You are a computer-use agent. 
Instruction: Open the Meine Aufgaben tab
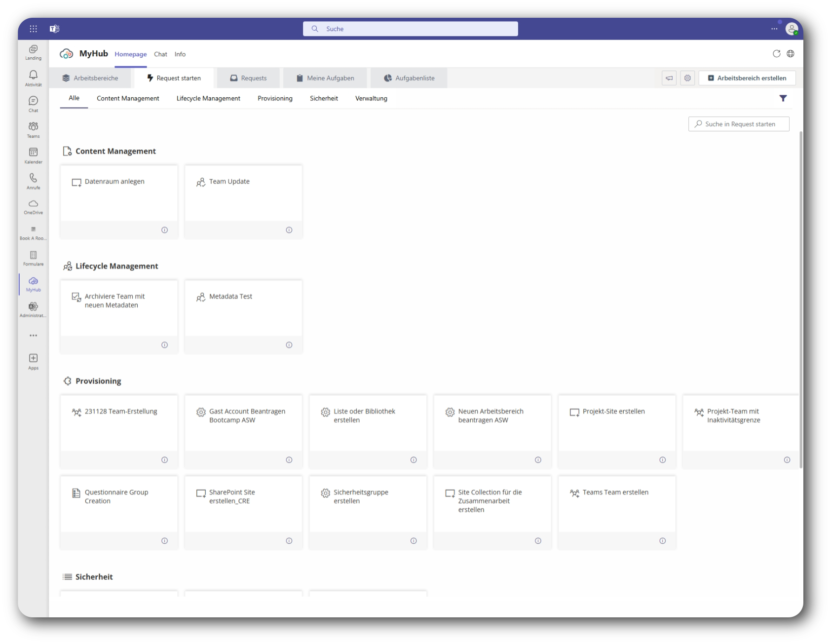point(325,78)
